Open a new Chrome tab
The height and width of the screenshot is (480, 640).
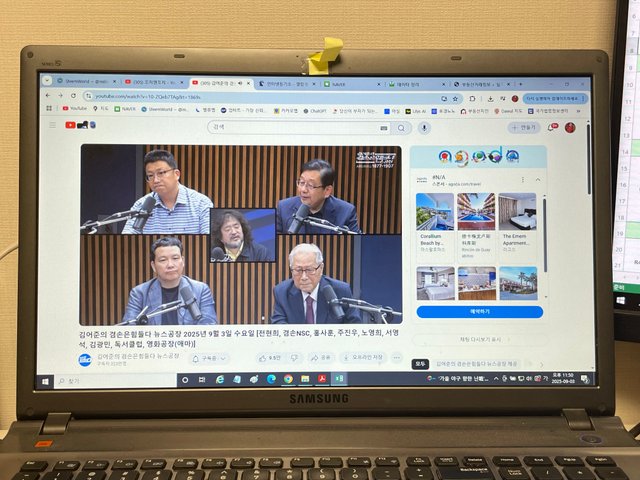tap(520, 84)
